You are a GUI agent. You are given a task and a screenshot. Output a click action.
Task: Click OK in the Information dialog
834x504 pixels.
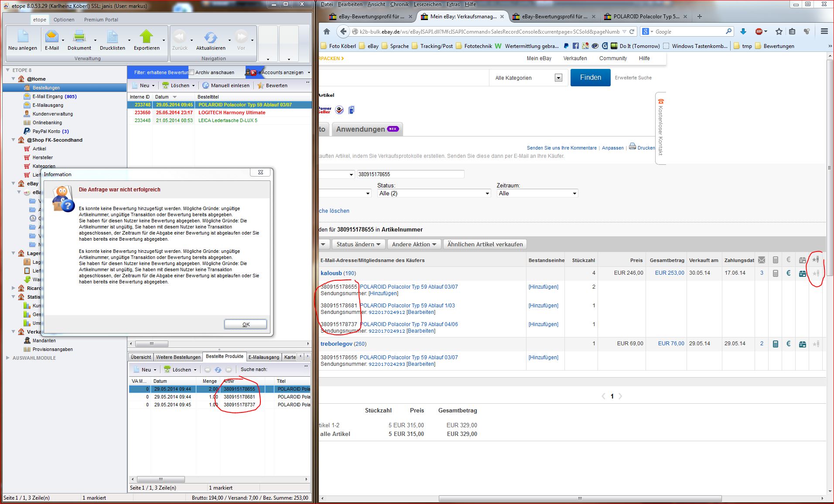click(246, 324)
